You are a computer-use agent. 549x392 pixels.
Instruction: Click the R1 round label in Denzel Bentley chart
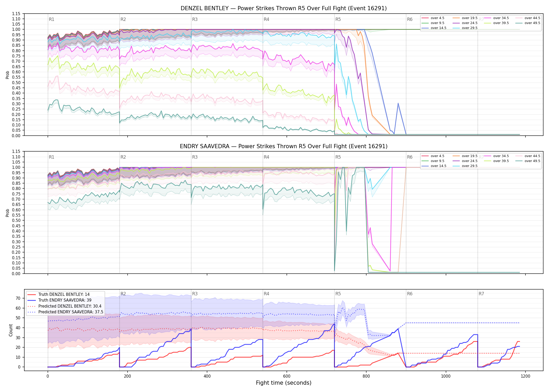click(x=52, y=19)
